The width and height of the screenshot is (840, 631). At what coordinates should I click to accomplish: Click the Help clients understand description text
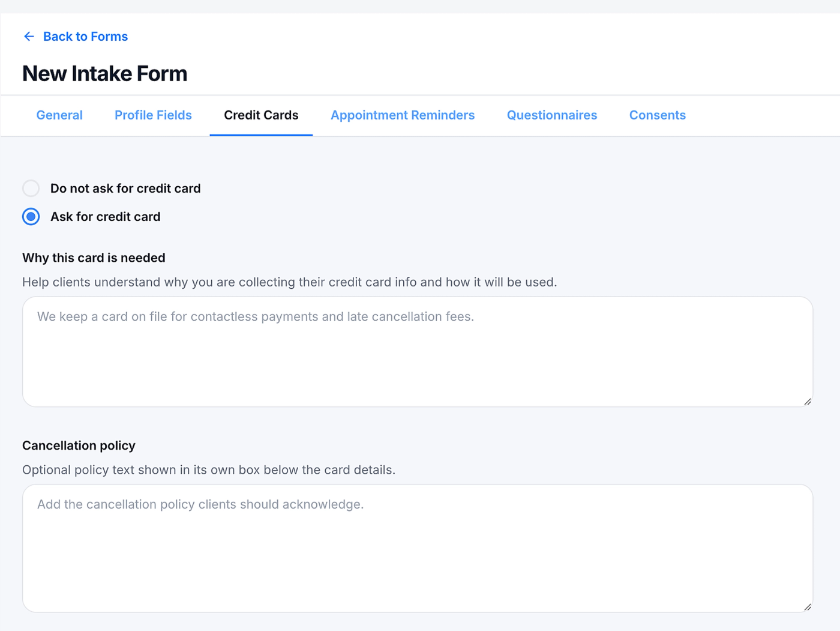(290, 282)
